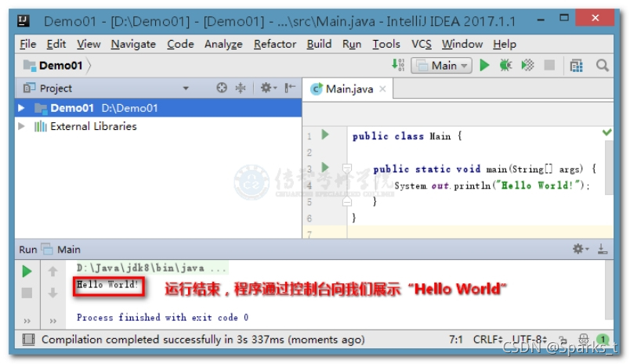Open Project Structure dialog icon
The image size is (630, 364).
coord(576,66)
